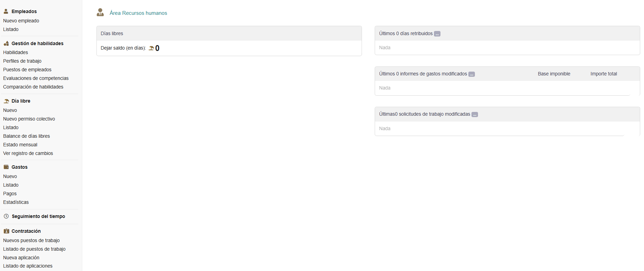Open the '...' badge for informes de gastos
This screenshot has height=271, width=644.
(x=471, y=74)
